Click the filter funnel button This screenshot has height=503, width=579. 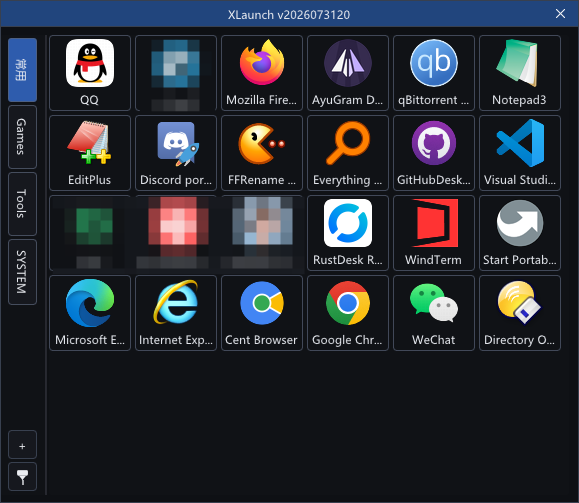point(22,476)
